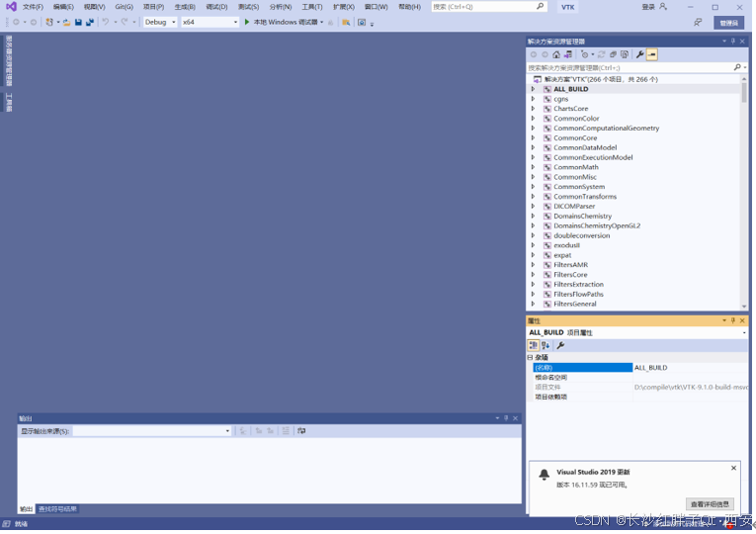Start debugging with green play icon
The height and width of the screenshot is (534, 756).
pyautogui.click(x=247, y=22)
